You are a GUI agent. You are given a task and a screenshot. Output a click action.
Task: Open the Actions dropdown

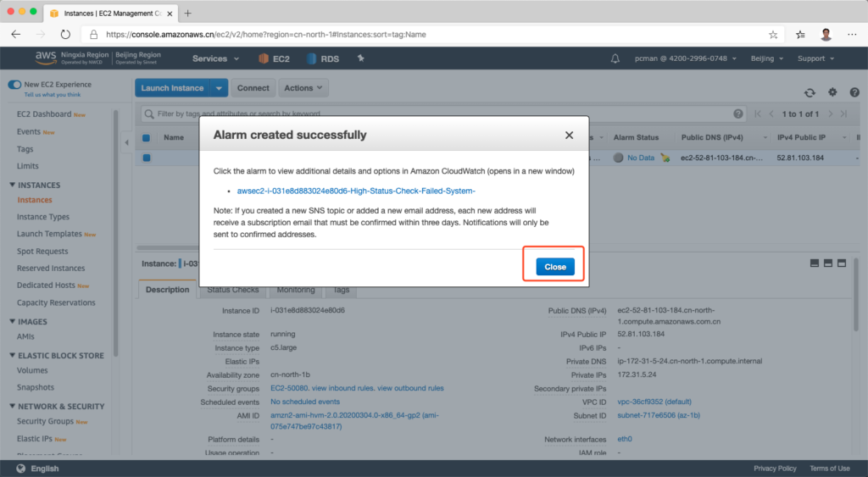pyautogui.click(x=303, y=88)
